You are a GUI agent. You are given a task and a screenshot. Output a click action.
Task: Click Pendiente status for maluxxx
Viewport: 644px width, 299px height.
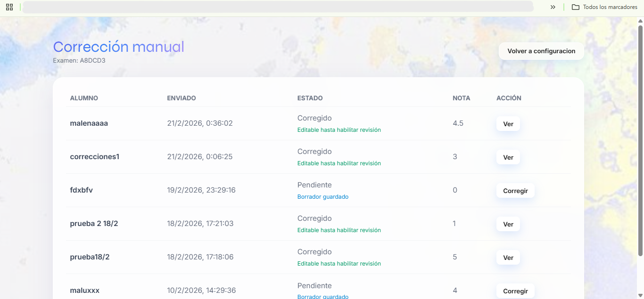(x=314, y=286)
